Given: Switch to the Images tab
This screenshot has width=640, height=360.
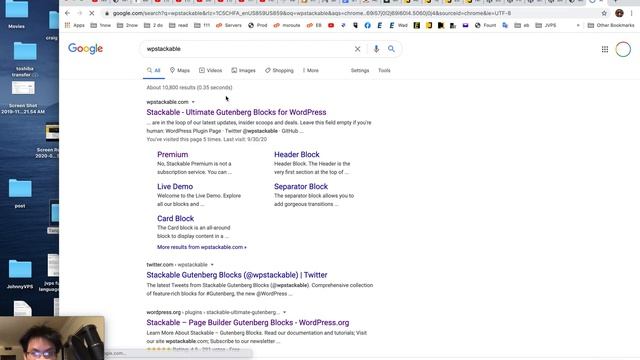Looking at the screenshot, I should [243, 71].
